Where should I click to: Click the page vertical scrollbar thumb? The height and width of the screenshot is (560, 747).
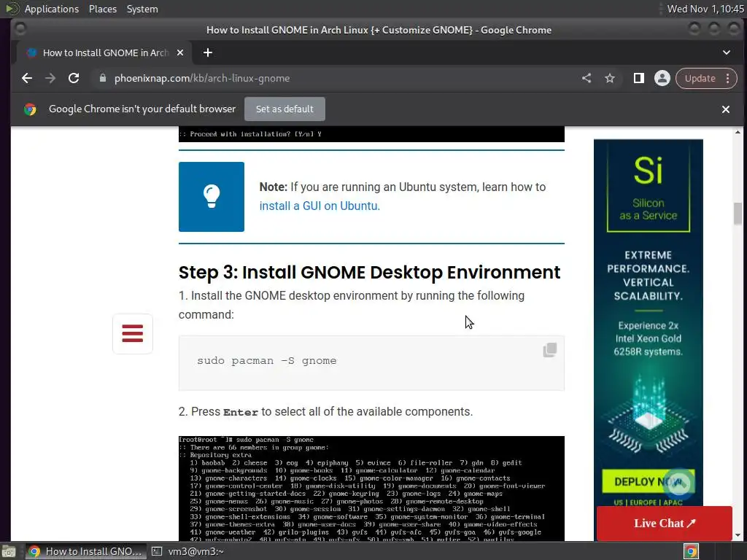[738, 213]
